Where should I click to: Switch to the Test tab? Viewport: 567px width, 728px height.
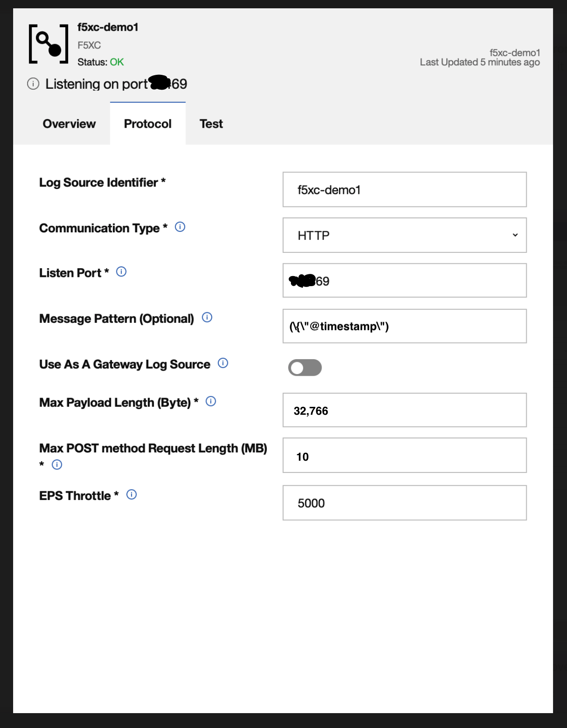211,124
